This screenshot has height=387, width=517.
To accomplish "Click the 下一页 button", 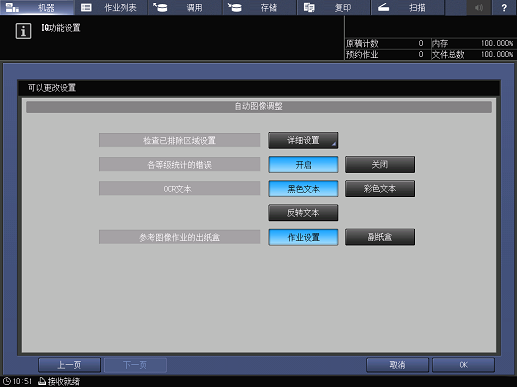I will click(x=135, y=365).
